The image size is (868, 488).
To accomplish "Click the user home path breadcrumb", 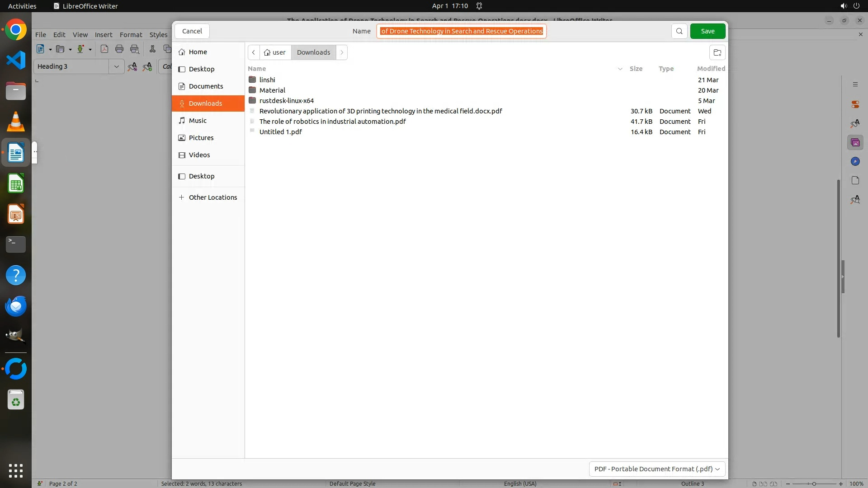I will click(x=275, y=52).
